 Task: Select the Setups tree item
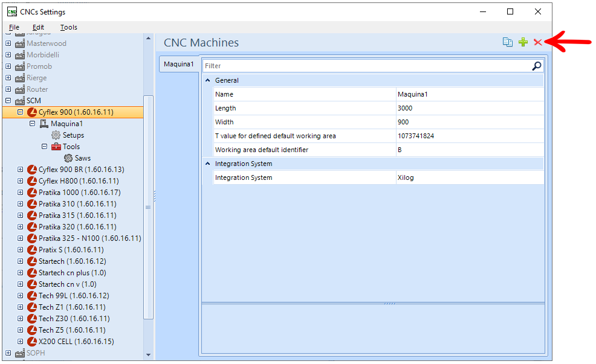coord(73,135)
